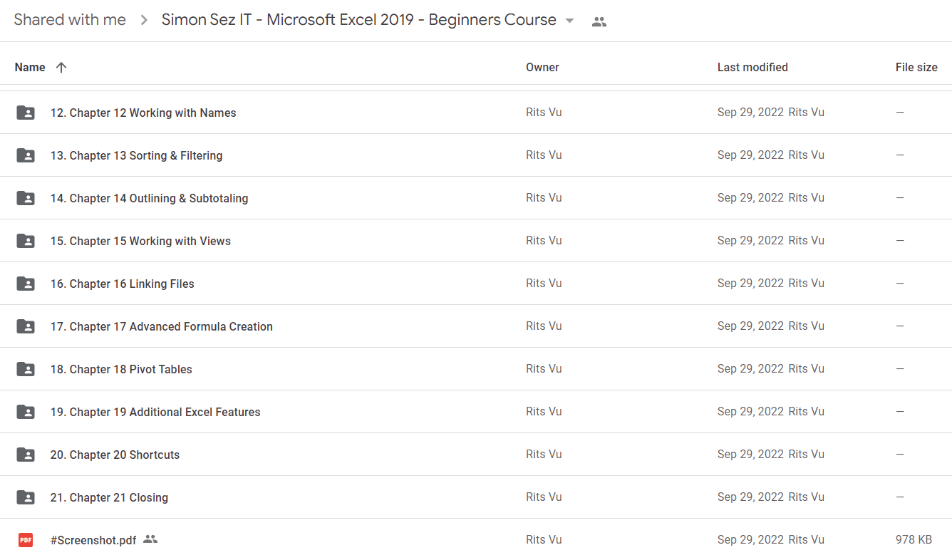Click the file size dash in Chapter 17 row
Viewport: 952px width, 560px height.
(900, 326)
